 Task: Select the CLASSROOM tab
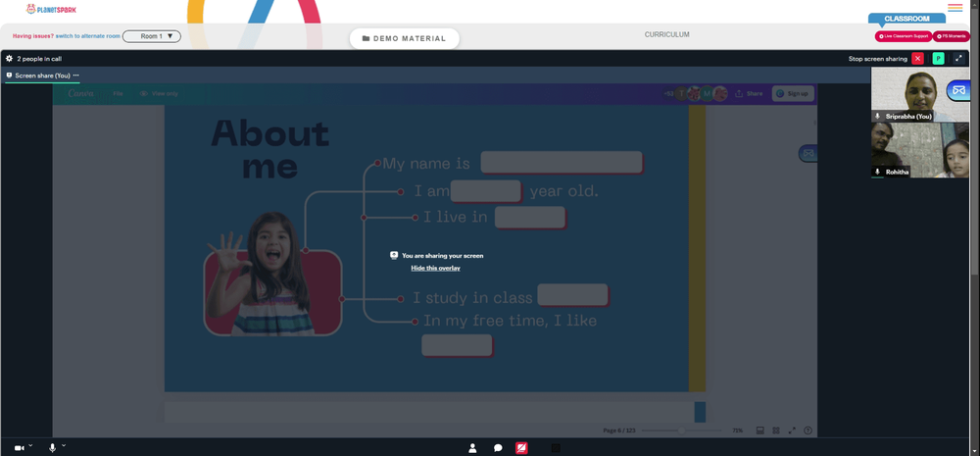pos(906,19)
